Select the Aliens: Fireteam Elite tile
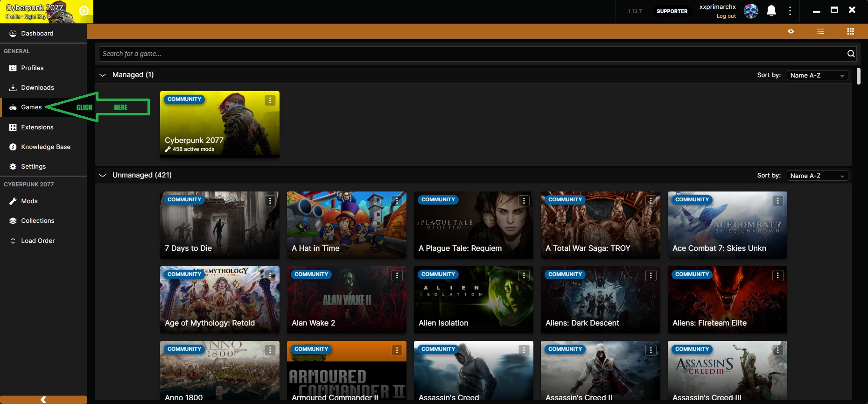 click(728, 300)
